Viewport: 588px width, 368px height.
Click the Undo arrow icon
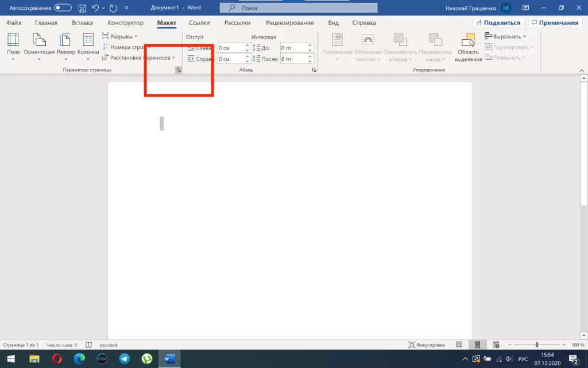pos(96,8)
